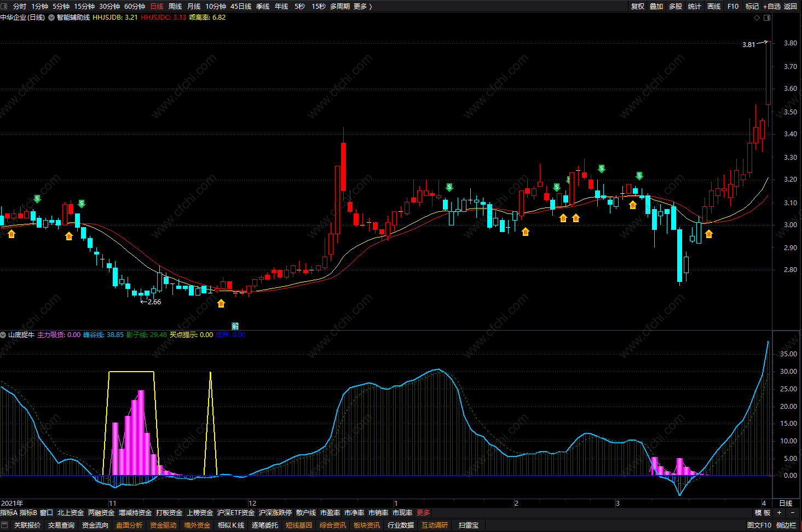The height and width of the screenshot is (532, 802).
Task: Click the diamond marker icon above the price axis
Action: click(757, 18)
